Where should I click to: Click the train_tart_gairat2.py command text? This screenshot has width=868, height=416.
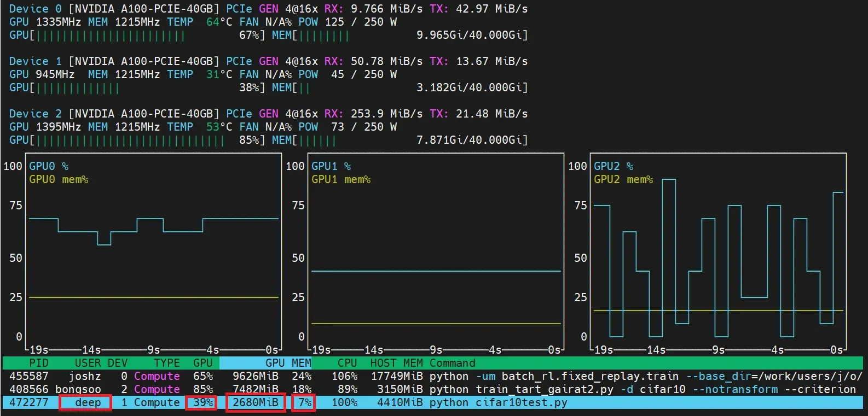[545, 389]
